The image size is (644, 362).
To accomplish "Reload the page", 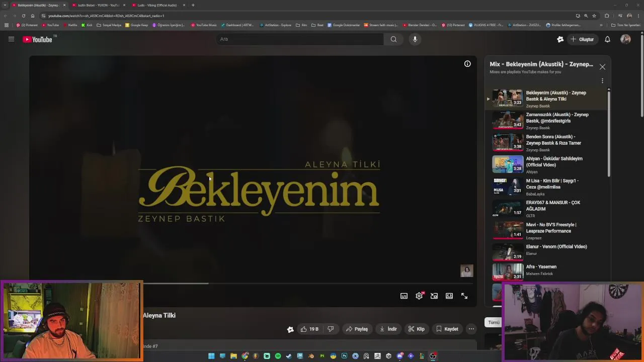I will click(23, 16).
